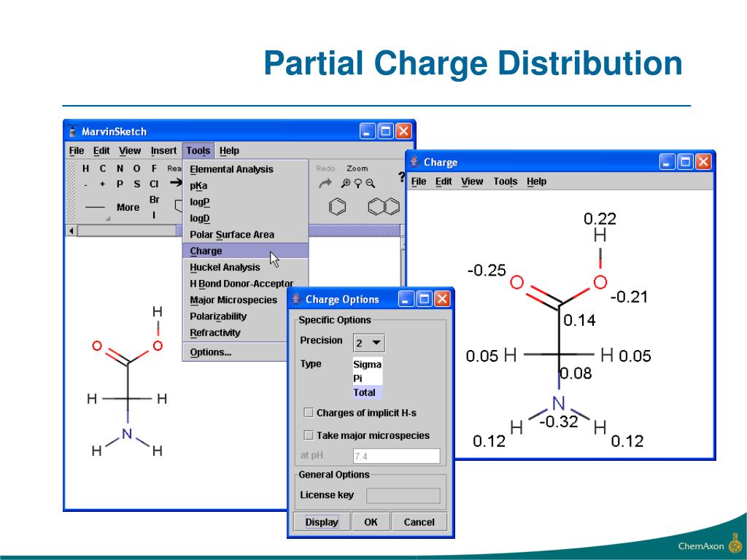The height and width of the screenshot is (560, 747).
Task: Click the zoom to fit magnifier icon
Action: [x=357, y=183]
